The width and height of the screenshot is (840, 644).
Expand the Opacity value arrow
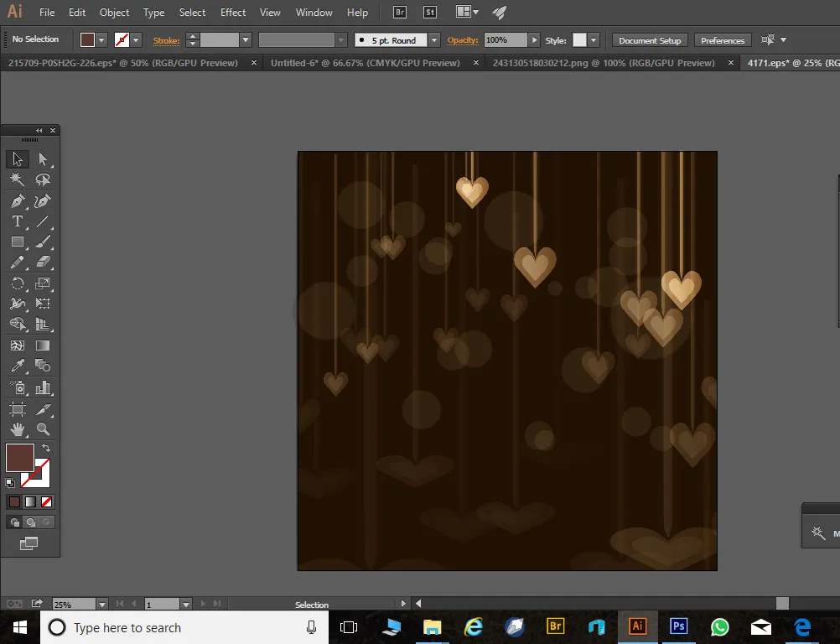point(533,39)
